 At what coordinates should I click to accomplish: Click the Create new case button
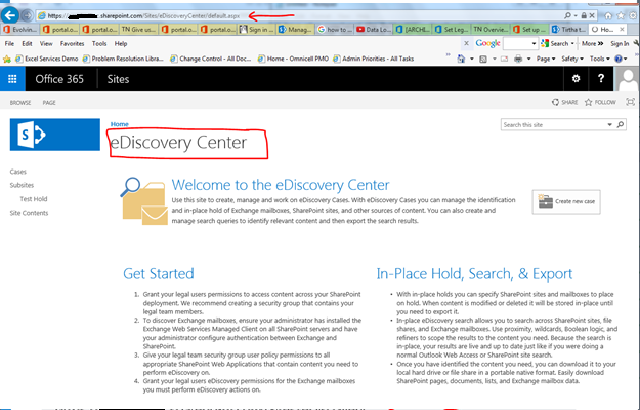(566, 202)
